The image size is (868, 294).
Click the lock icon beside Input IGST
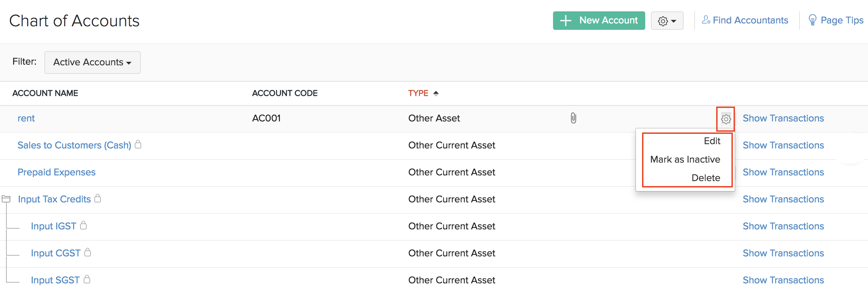pos(83,225)
